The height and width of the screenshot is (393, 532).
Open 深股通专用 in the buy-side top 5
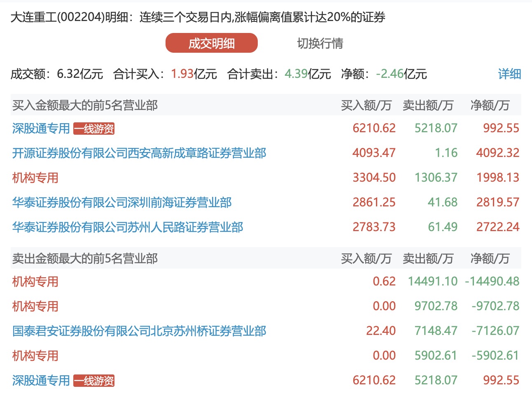41,129
